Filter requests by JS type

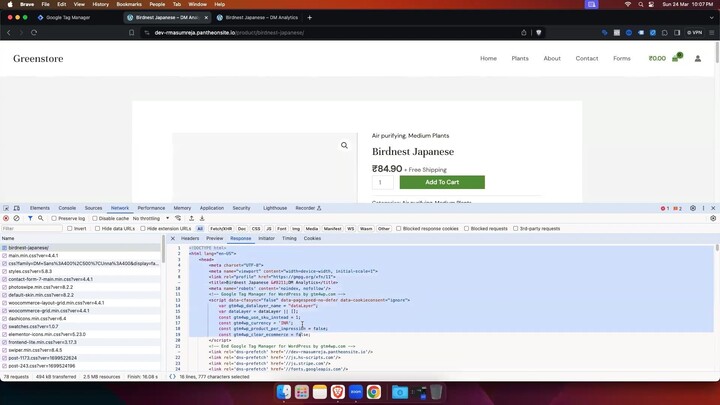(x=269, y=229)
